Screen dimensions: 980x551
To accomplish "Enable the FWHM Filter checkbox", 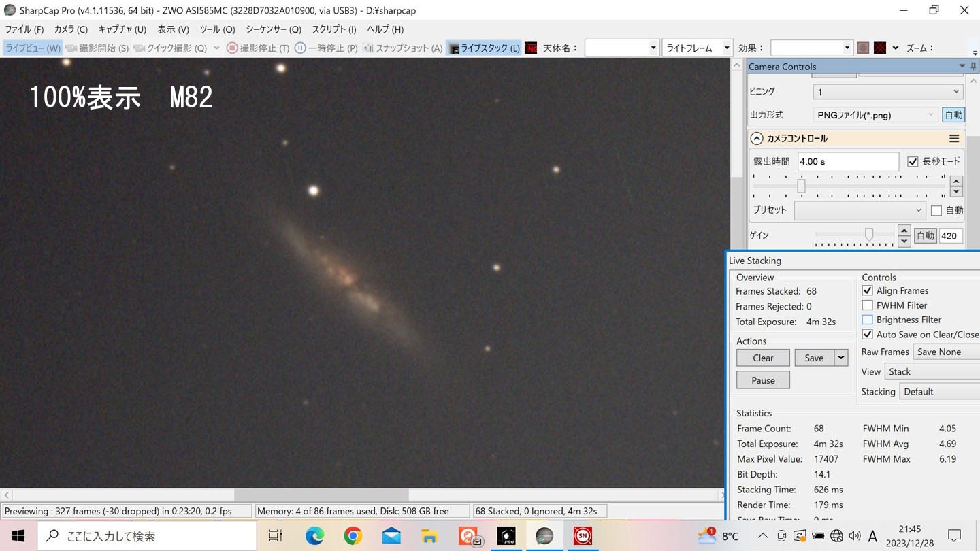I will coord(867,305).
